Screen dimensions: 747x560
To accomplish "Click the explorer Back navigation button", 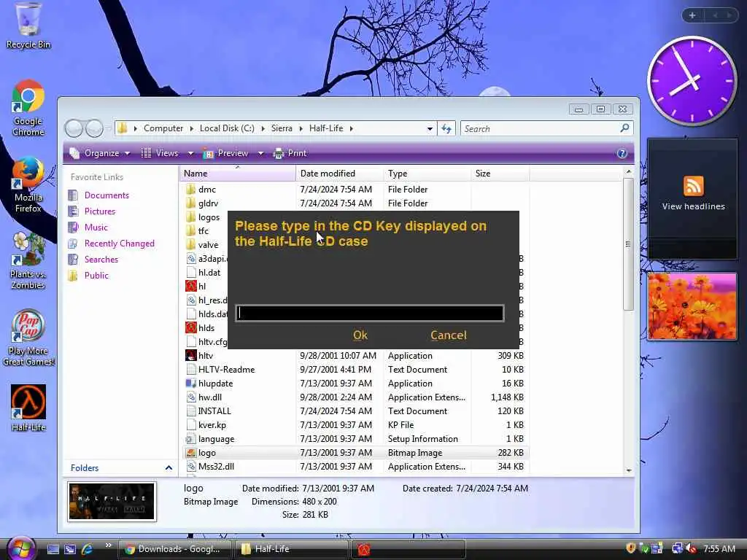I will point(74,128).
